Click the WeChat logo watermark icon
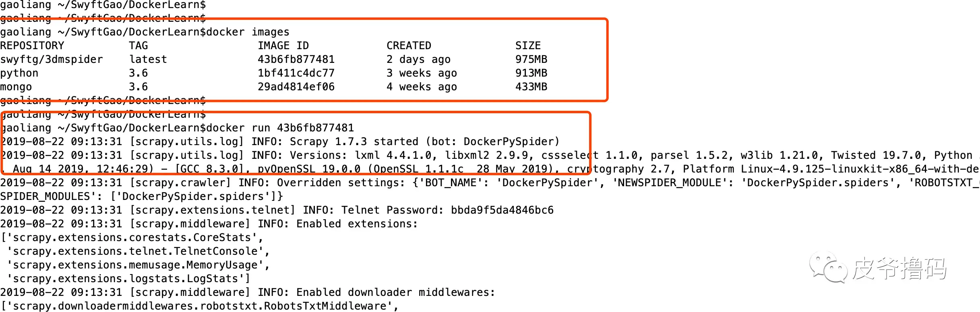Viewport: 980px width, 312px height. (828, 267)
